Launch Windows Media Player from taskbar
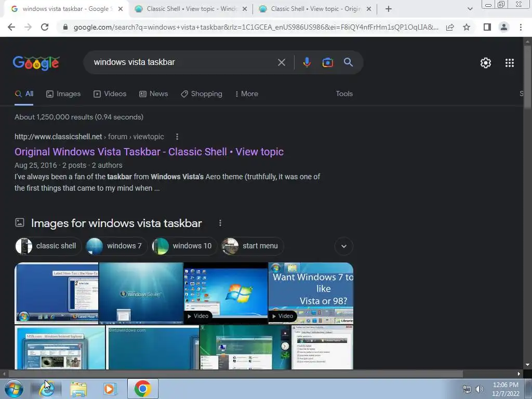 109,389
